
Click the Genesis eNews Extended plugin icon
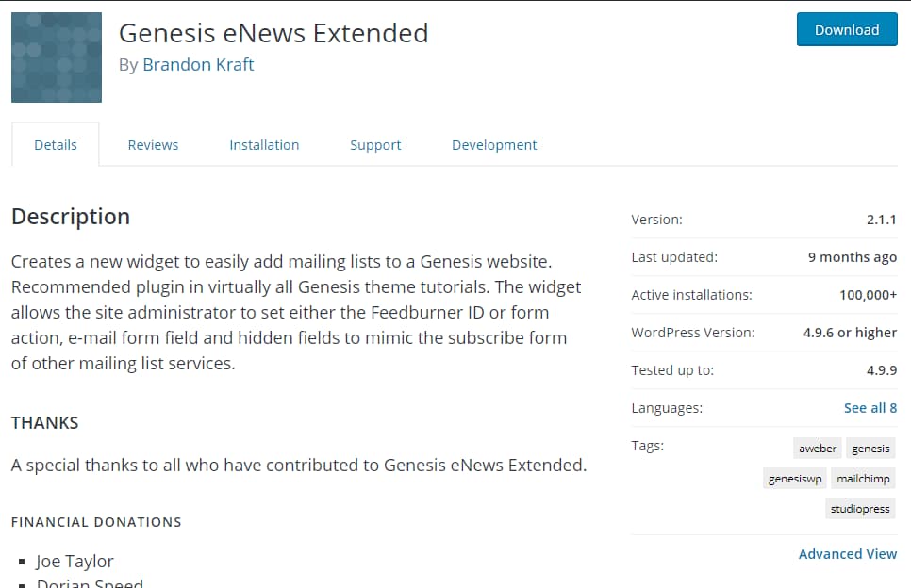pos(55,57)
